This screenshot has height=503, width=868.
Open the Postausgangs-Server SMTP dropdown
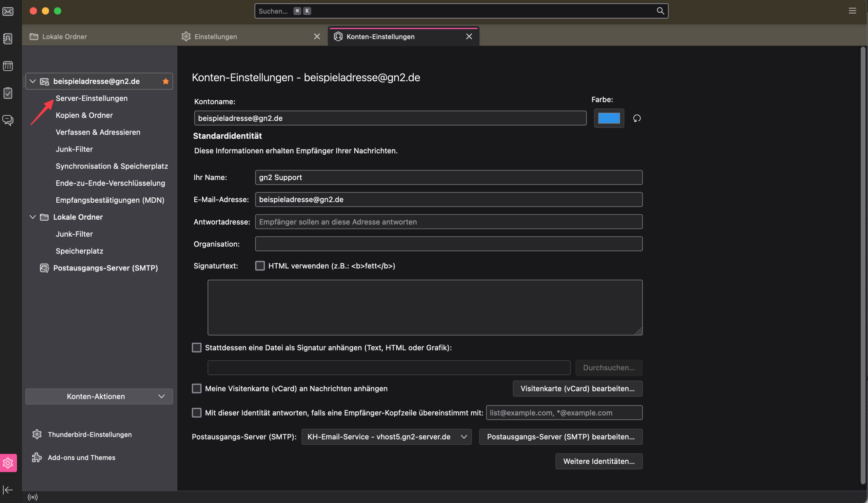pyautogui.click(x=387, y=437)
